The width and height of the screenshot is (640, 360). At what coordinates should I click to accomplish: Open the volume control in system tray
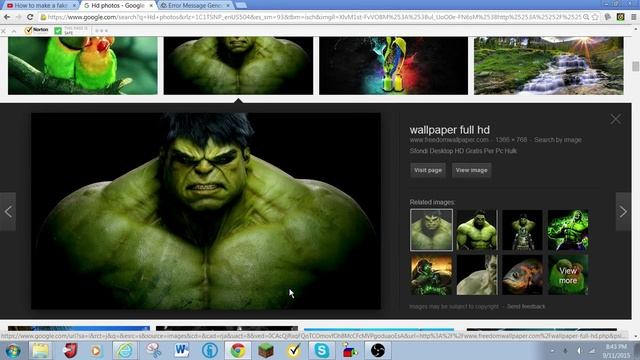[x=579, y=351]
